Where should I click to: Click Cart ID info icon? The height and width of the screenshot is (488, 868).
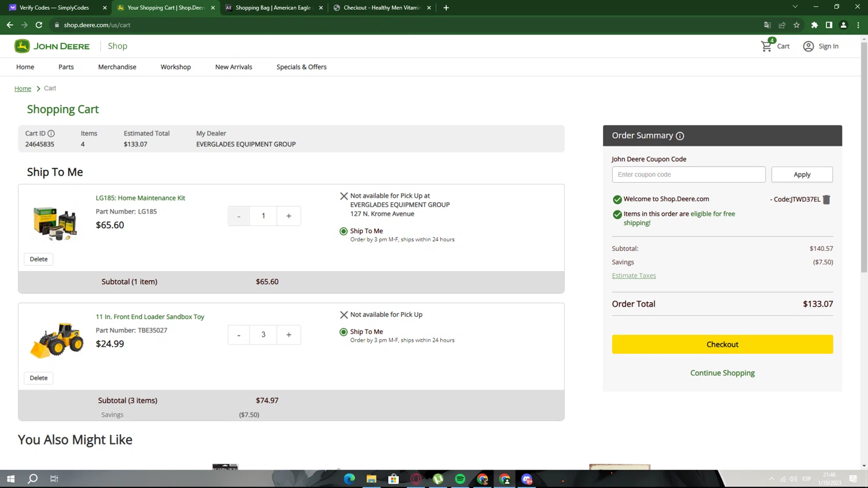51,134
